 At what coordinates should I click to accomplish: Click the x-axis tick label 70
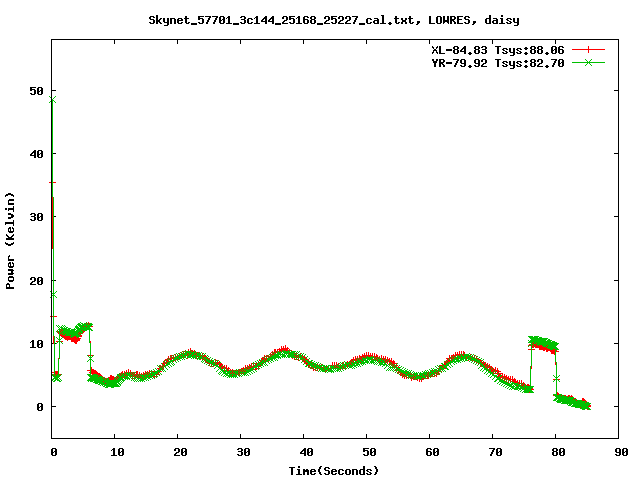click(495, 452)
